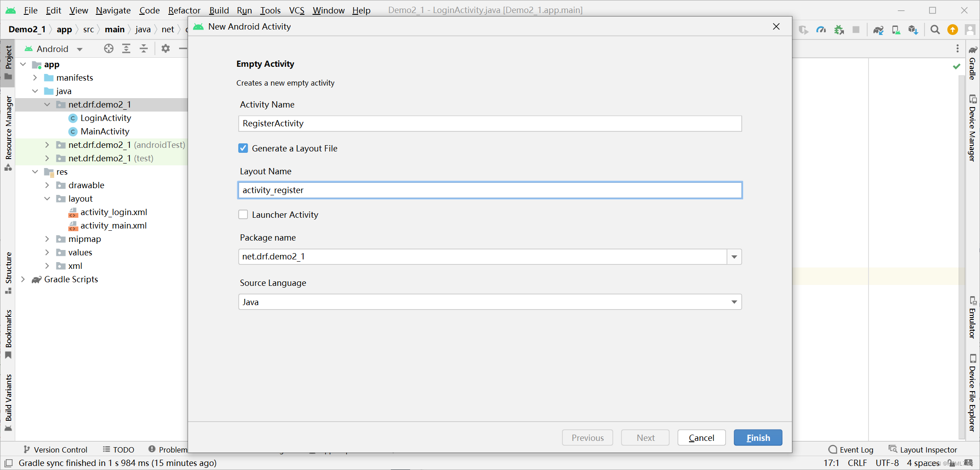The height and width of the screenshot is (470, 980).
Task: Collapse the app module node
Action: (23, 65)
